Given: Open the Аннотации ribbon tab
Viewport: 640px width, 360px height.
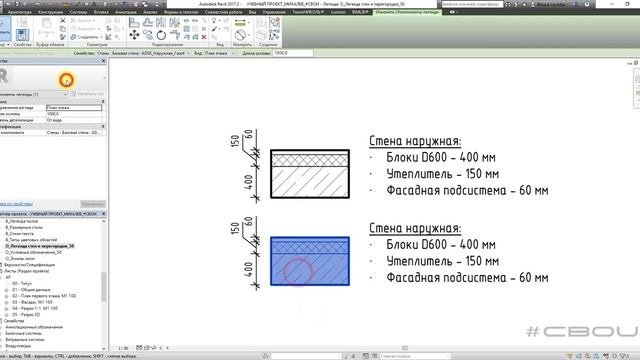Looking at the screenshot, I should coord(125,12).
